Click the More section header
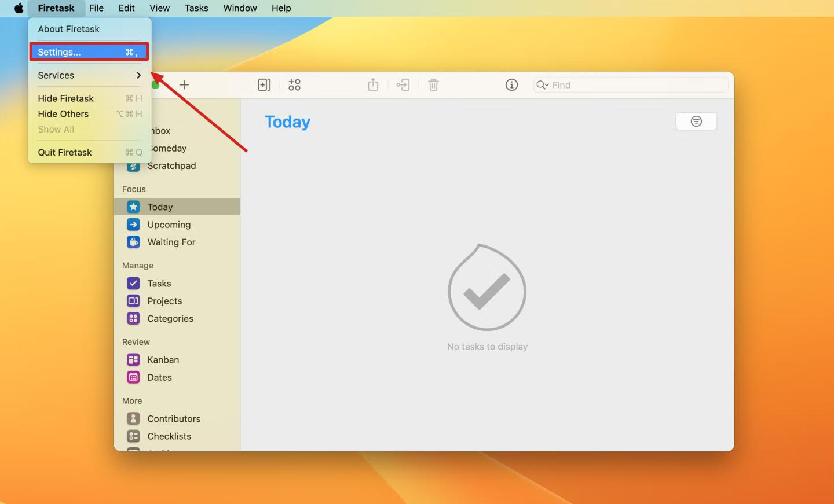The height and width of the screenshot is (504, 834). click(132, 401)
